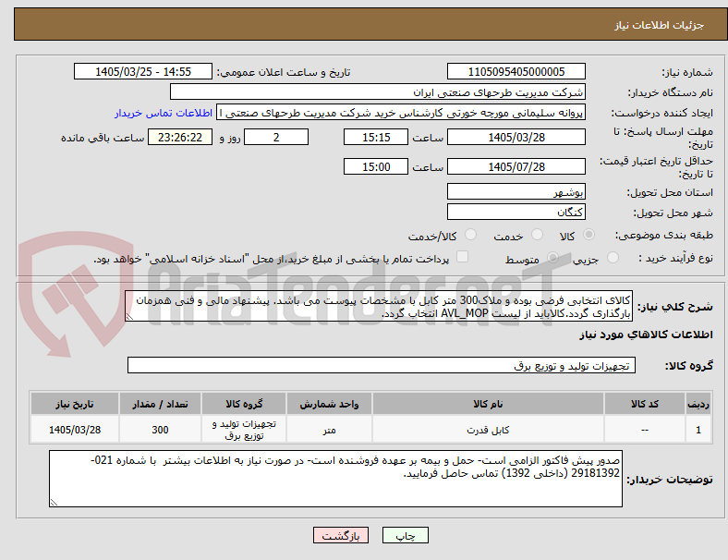Click the quantity cell showing 300
Screen dimensions: 728x560
coord(160,430)
